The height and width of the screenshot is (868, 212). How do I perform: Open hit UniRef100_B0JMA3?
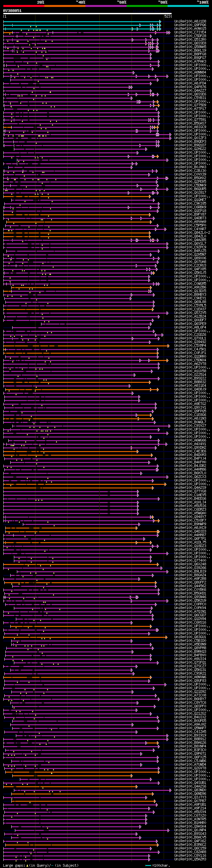(x=190, y=167)
